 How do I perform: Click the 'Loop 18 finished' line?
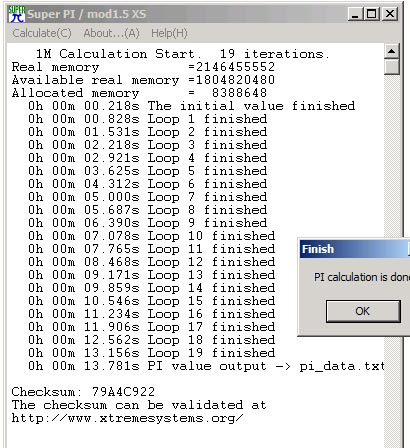tap(152, 340)
